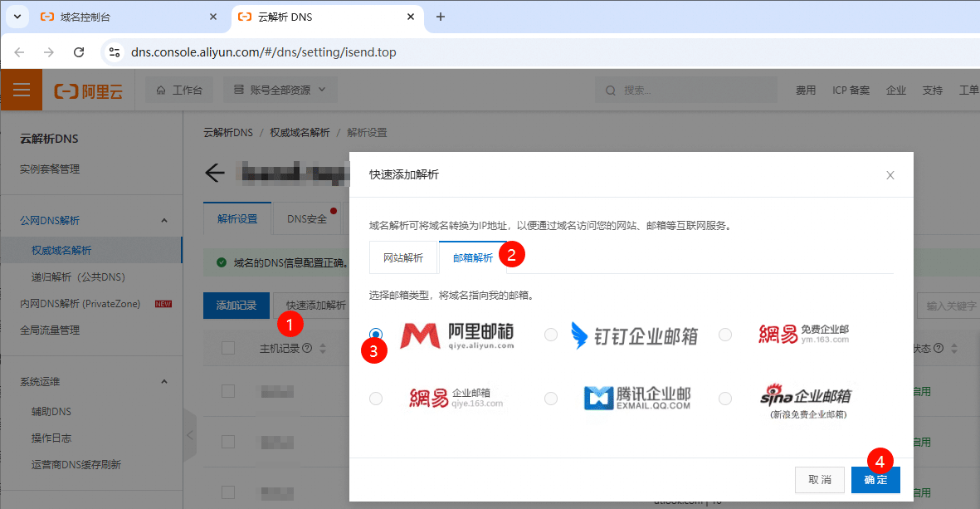Viewport: 980px width, 509px height.
Task: Open the 账号全部资源 dropdown
Action: 280,89
